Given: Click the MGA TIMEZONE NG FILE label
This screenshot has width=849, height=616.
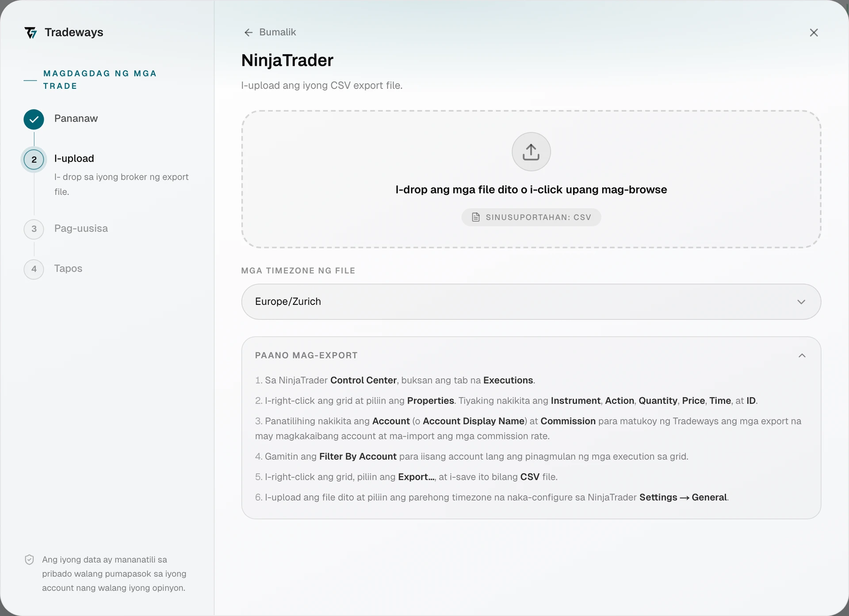Looking at the screenshot, I should [x=298, y=270].
